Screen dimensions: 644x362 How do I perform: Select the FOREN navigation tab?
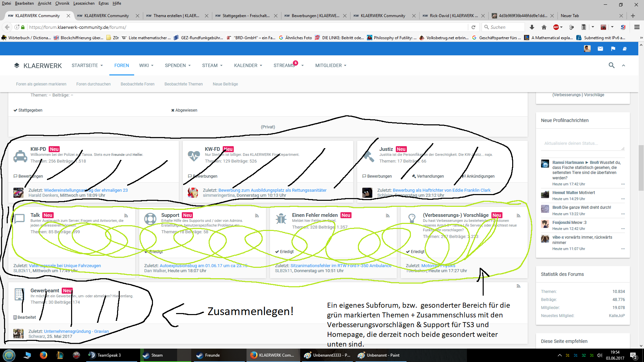click(121, 65)
